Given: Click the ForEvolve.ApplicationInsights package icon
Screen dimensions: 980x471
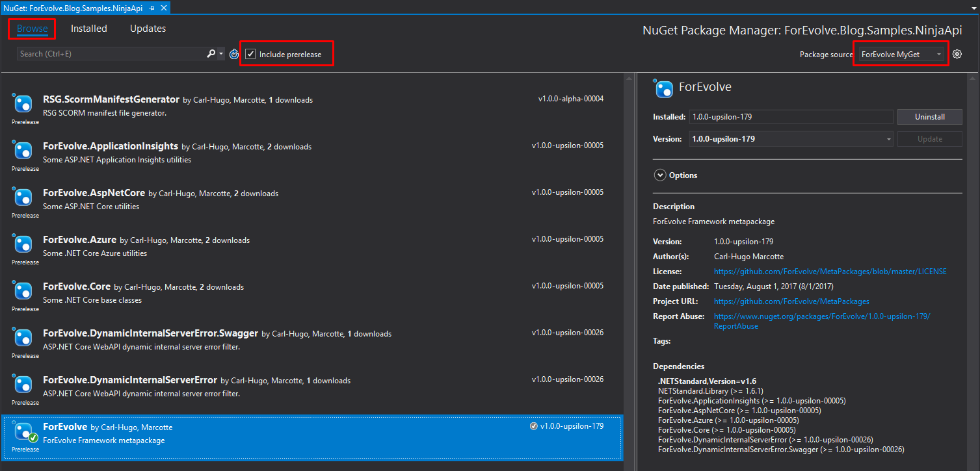Looking at the screenshot, I should point(23,150).
